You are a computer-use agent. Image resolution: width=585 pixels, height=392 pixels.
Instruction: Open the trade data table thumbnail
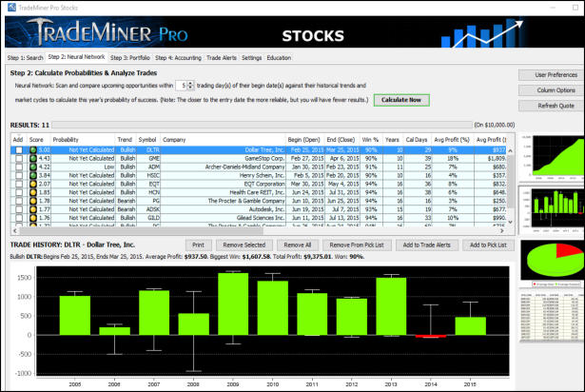click(x=552, y=317)
